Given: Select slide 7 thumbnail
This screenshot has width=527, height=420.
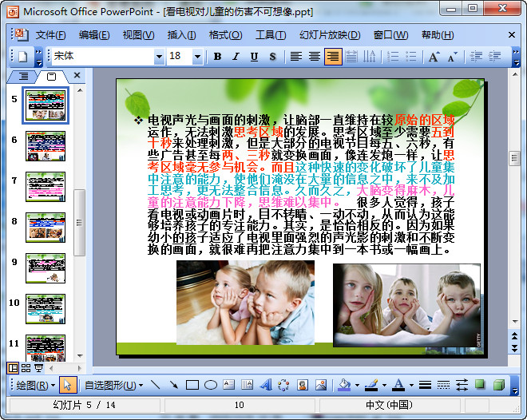Looking at the screenshot, I should [46, 187].
